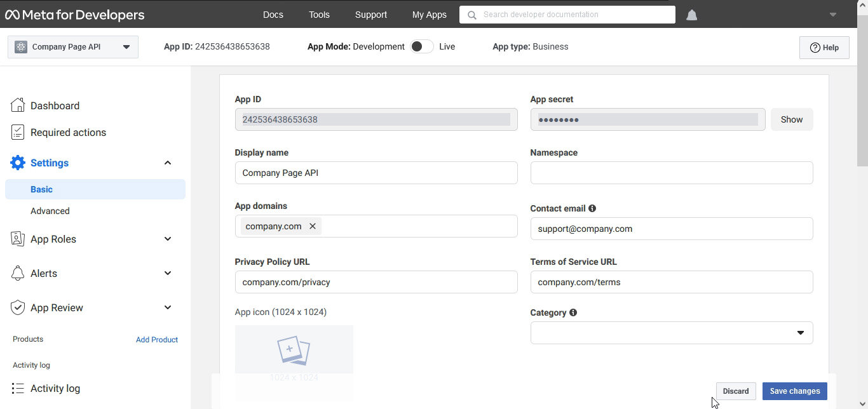
Task: Collapse the Settings section chevron
Action: (x=168, y=163)
